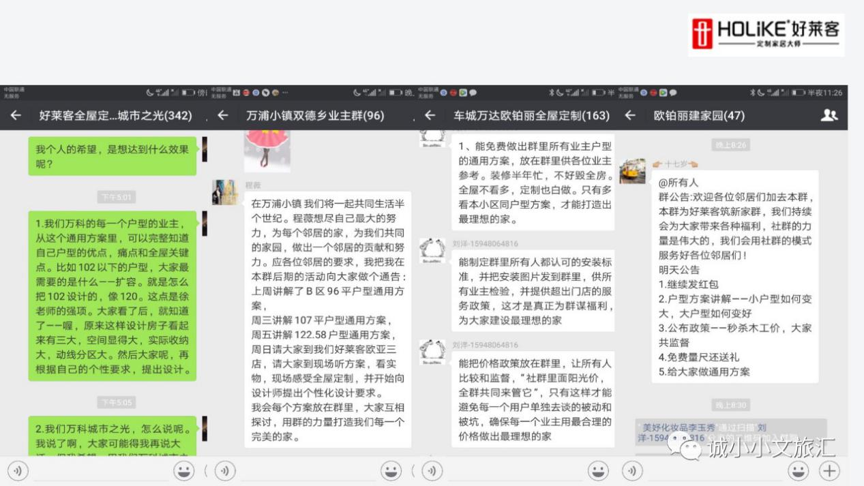Click timestamp 晚上8:26 in 欧铂丽建家园
The image size is (864, 486).
[731, 145]
